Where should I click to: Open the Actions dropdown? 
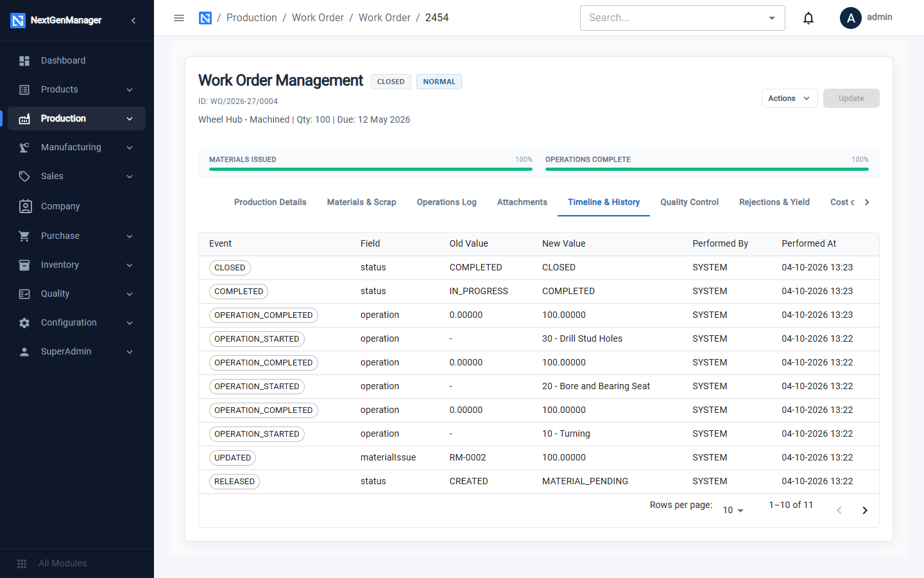click(789, 98)
